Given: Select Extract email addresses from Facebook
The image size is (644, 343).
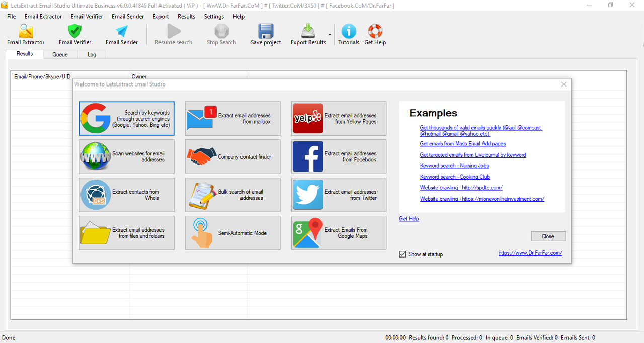Looking at the screenshot, I should 339,157.
